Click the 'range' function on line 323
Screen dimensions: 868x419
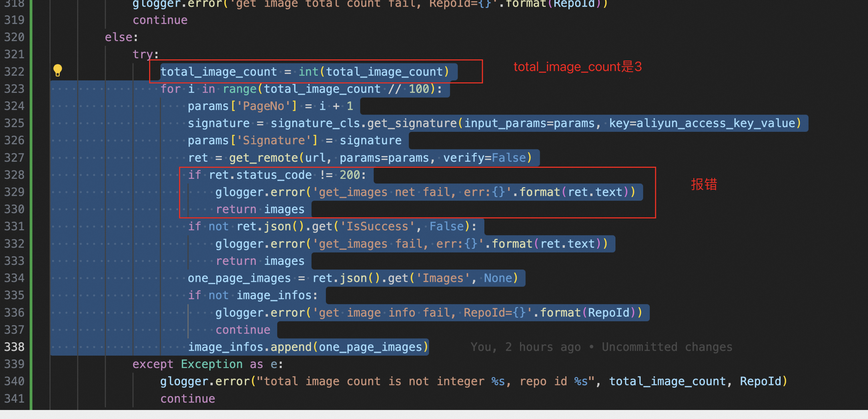[240, 89]
